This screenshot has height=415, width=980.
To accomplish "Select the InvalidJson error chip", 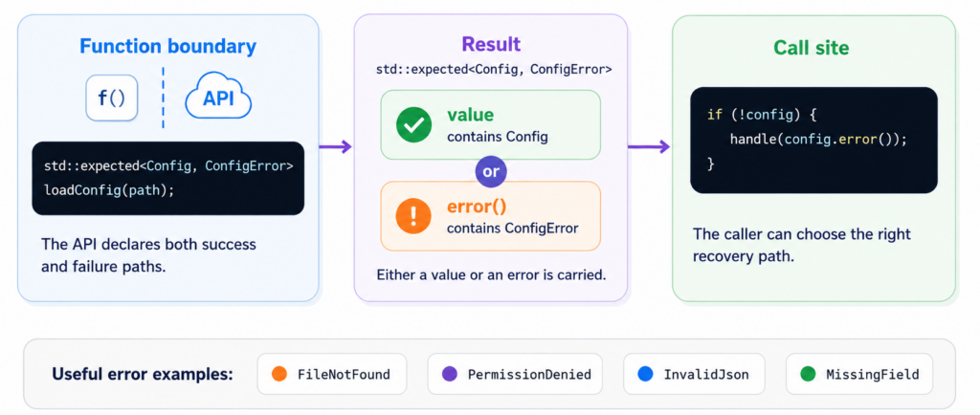I will 695,374.
